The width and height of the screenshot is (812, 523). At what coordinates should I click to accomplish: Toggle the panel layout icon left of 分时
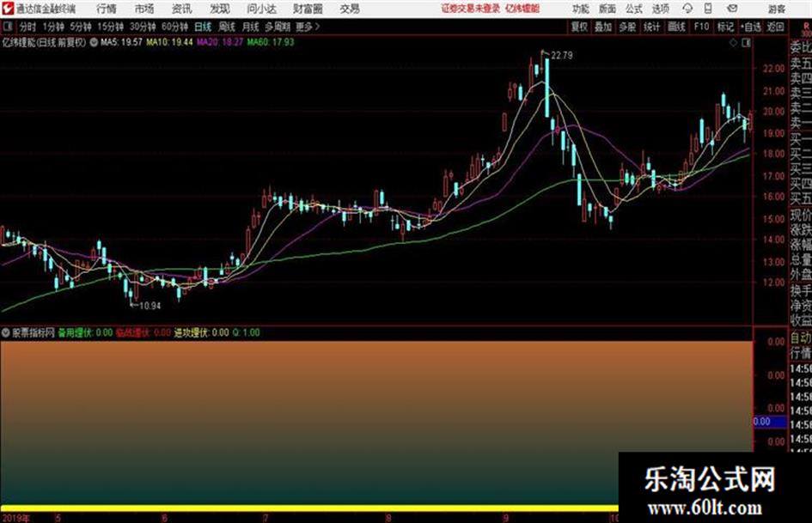click(x=7, y=27)
